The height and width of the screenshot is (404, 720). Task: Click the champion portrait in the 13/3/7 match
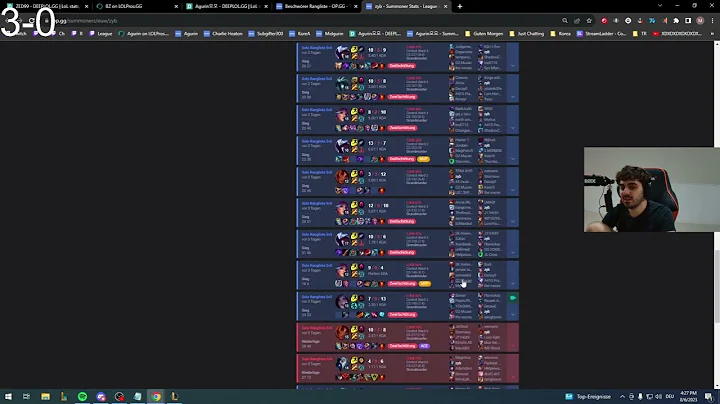point(342,146)
